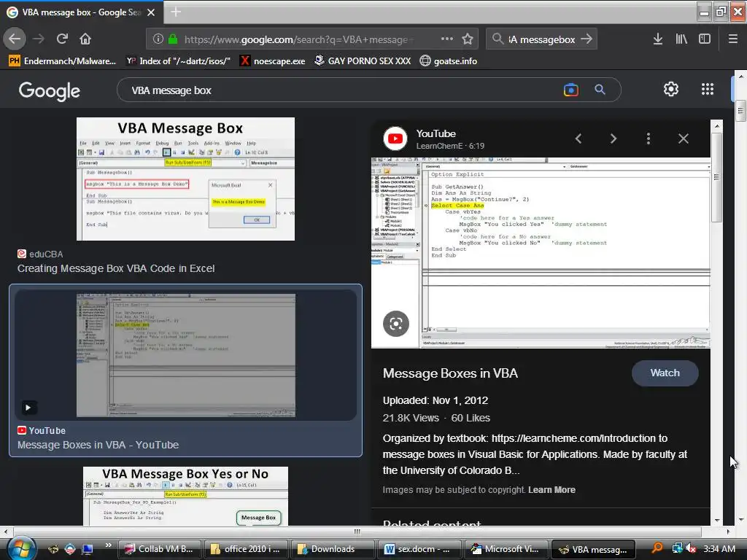View the green padlock connection details
Image resolution: width=747 pixels, height=560 pixels.
(172, 39)
